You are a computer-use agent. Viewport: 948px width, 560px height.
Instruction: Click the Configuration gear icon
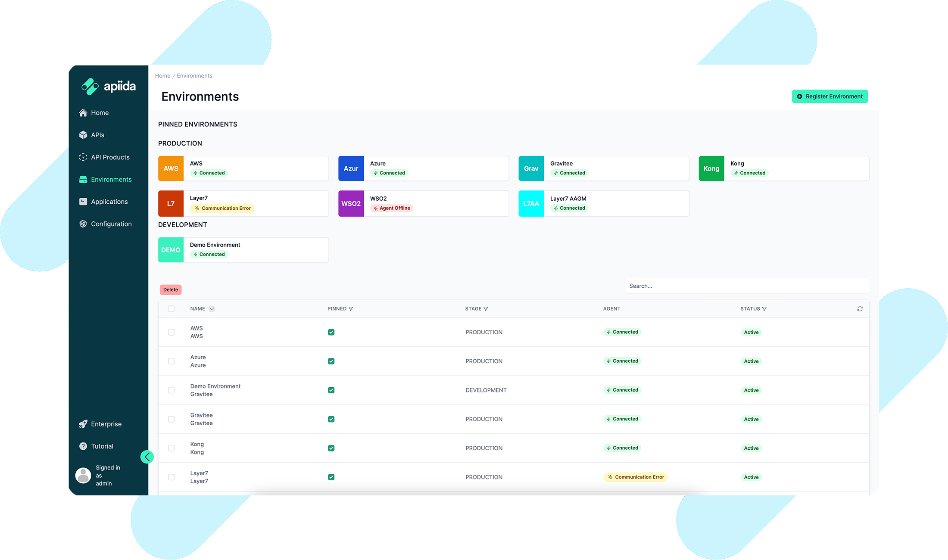(x=83, y=224)
